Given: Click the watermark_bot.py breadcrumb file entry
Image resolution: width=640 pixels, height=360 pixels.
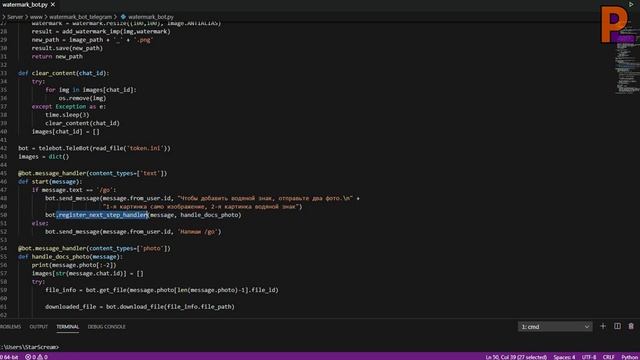Looking at the screenshot, I should 151,17.
